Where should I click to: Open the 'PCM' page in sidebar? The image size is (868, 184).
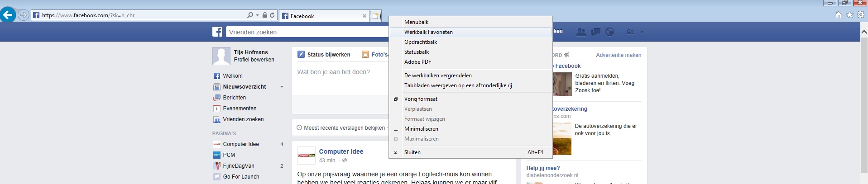pyautogui.click(x=229, y=155)
